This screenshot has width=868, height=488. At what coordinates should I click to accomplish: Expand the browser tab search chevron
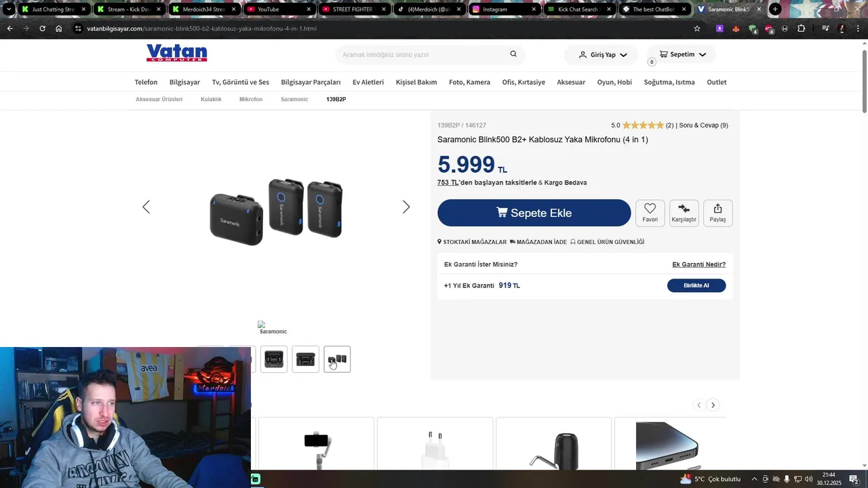tap(9, 9)
